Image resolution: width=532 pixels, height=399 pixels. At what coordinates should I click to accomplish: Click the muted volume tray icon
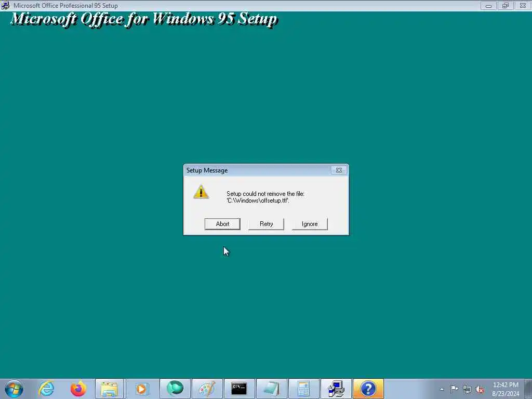pos(480,389)
